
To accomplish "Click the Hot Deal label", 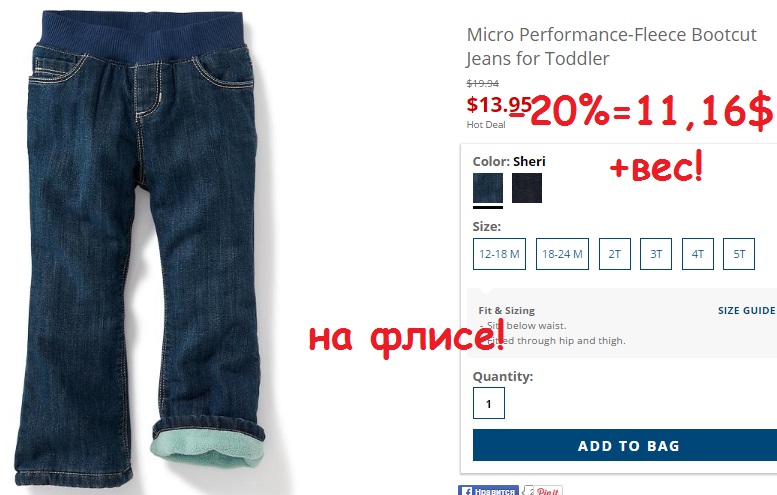I will [x=486, y=125].
